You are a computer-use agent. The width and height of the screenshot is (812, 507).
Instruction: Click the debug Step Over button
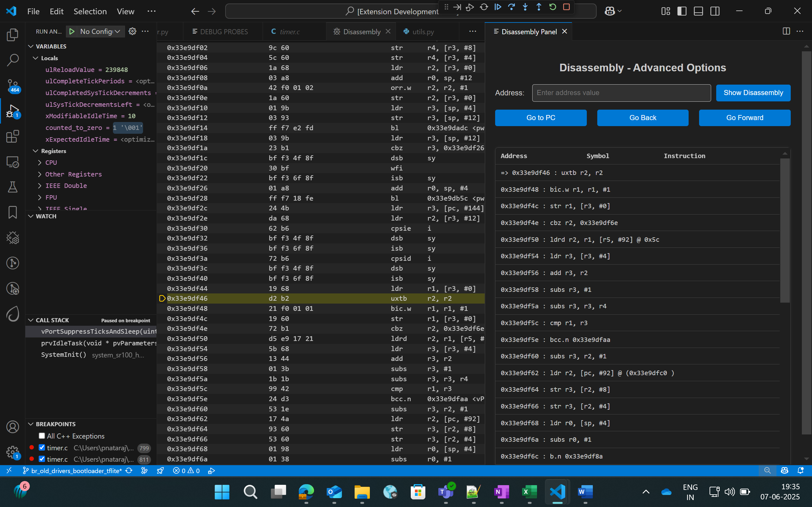tap(511, 7)
